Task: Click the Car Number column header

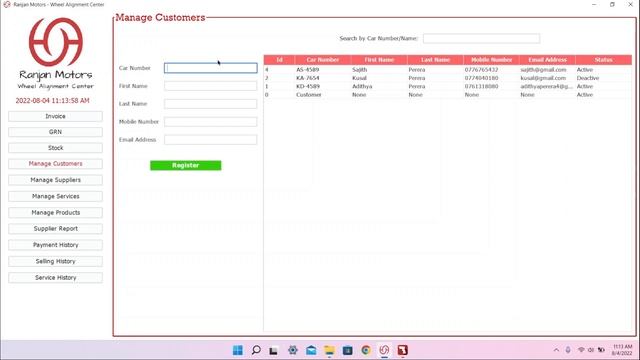Action: [x=322, y=60]
